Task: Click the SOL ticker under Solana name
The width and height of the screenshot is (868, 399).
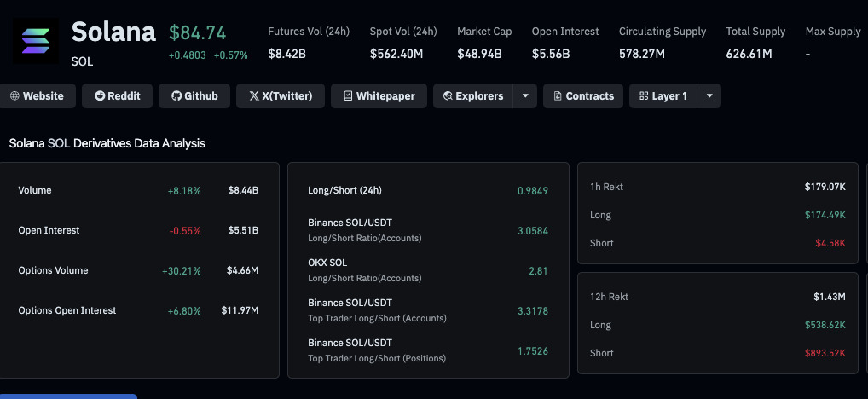Action: [82, 62]
